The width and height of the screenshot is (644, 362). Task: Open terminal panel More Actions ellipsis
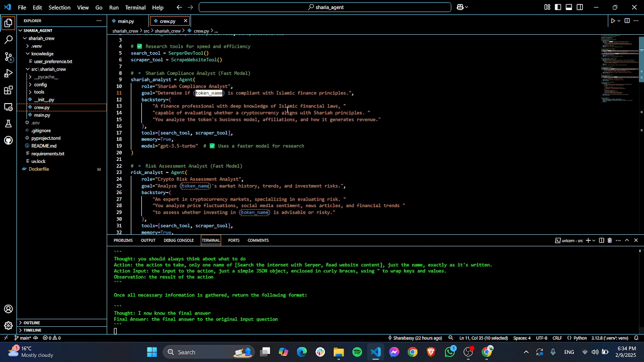618,240
